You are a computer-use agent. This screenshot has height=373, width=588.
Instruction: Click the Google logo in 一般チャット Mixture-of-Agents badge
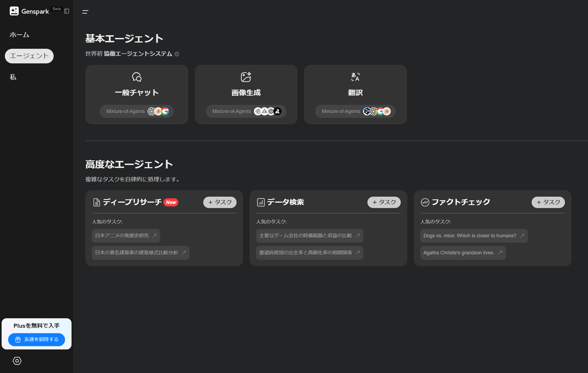[165, 111]
